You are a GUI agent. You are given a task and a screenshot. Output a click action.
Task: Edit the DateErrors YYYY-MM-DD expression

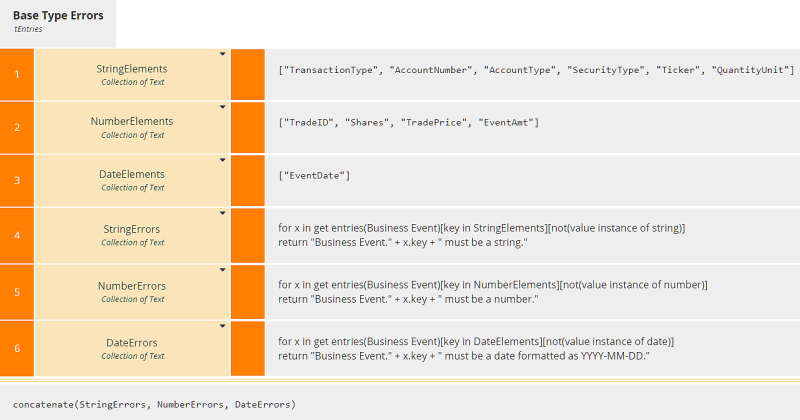coord(476,349)
